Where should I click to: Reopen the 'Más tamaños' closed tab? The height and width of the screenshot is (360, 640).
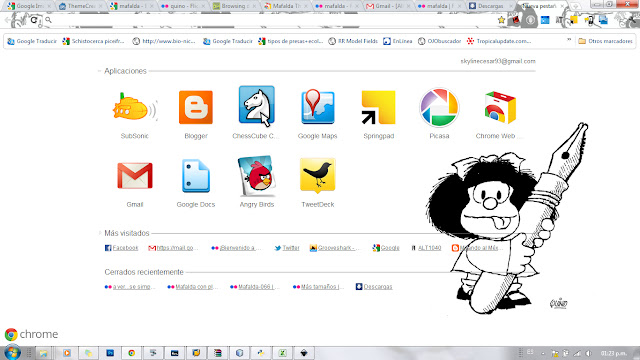318,287
